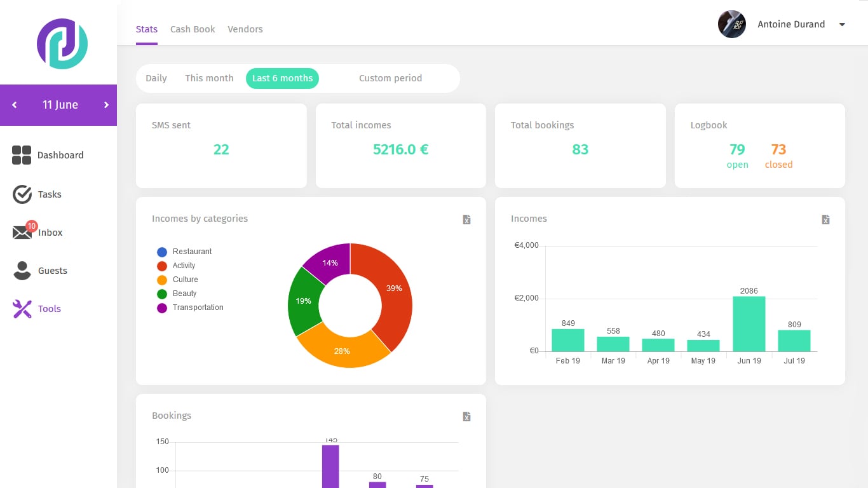Expand the Antoine Durand user menu arrow
Screen dimensions: 868x488
coord(842,25)
